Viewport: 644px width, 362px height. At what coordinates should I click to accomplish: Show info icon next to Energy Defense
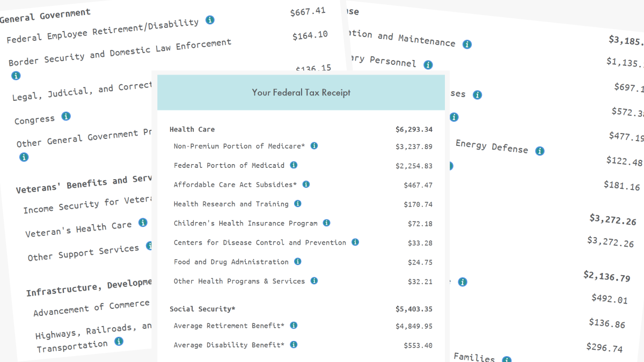[x=540, y=151]
